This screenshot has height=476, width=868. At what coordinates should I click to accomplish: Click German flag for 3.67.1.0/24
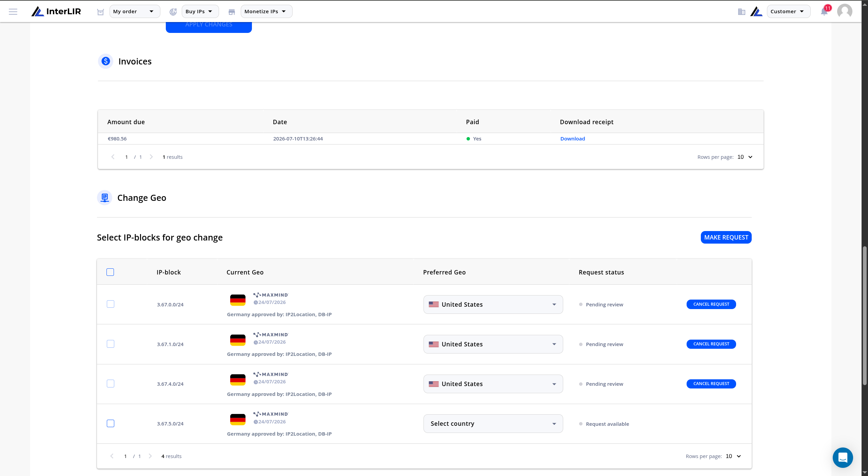pyautogui.click(x=238, y=340)
